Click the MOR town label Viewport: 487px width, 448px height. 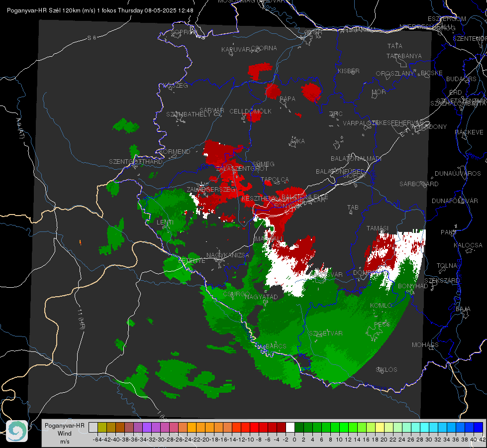379,92
